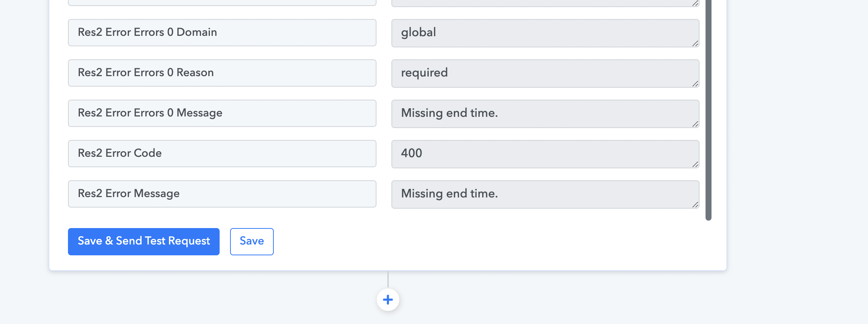Click the vertical scrollbar of response panel
The image size is (868, 324).
pos(709,110)
